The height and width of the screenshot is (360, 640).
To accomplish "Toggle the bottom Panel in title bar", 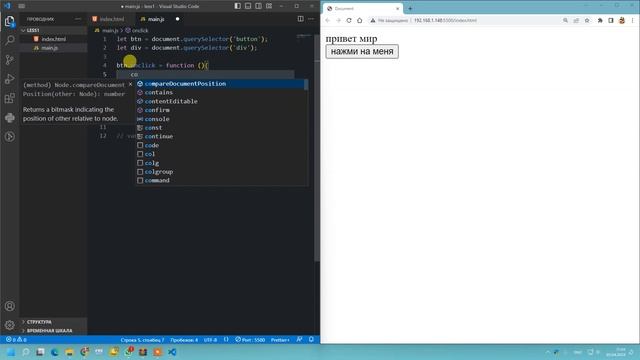I will tap(248, 6).
